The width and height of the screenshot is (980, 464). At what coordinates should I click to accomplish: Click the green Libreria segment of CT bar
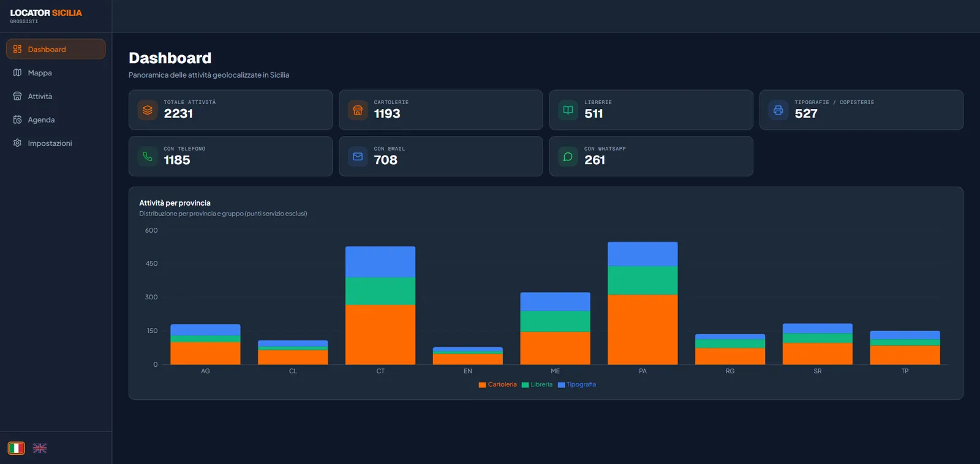380,291
